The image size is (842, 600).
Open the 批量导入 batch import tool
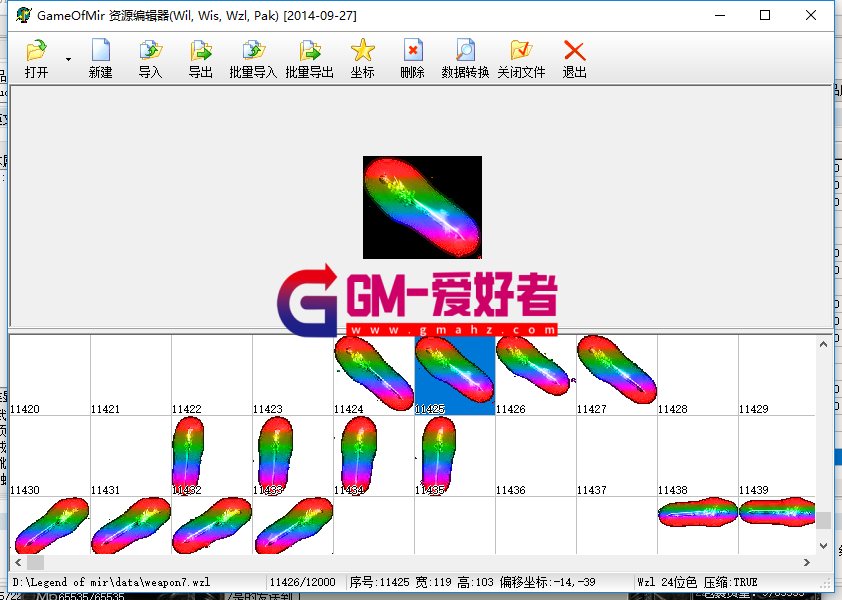(253, 58)
